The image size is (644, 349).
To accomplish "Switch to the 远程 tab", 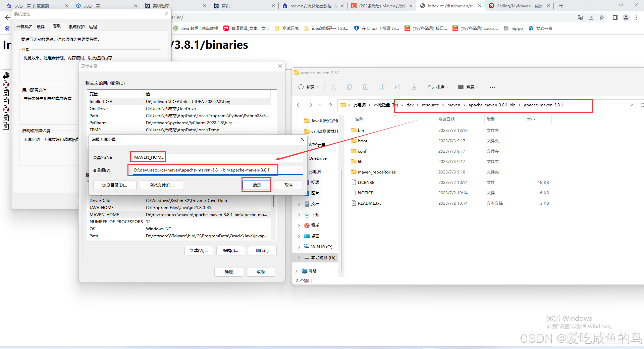I will 93,27.
